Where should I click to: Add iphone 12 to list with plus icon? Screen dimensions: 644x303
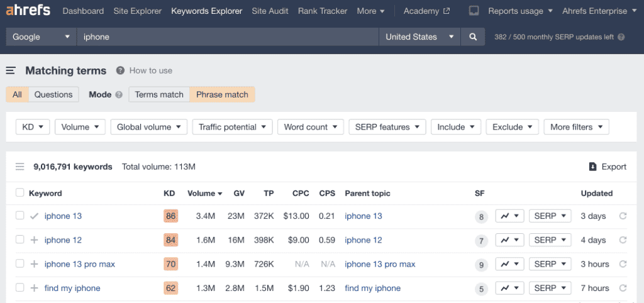click(x=34, y=240)
